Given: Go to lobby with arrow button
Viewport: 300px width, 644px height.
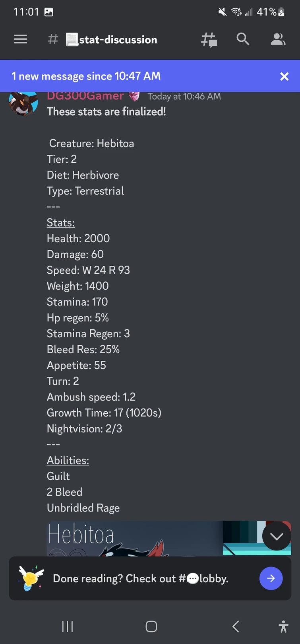Looking at the screenshot, I should click(271, 578).
